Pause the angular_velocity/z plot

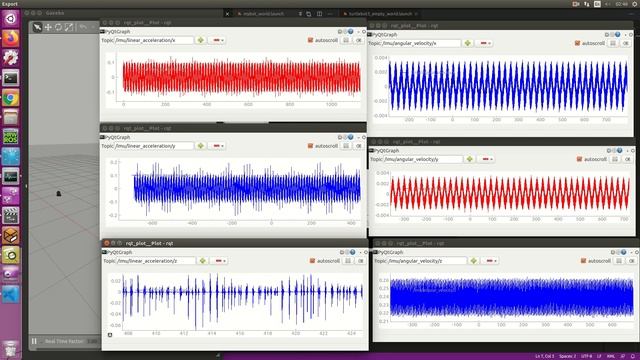pyautogui.click(x=619, y=260)
